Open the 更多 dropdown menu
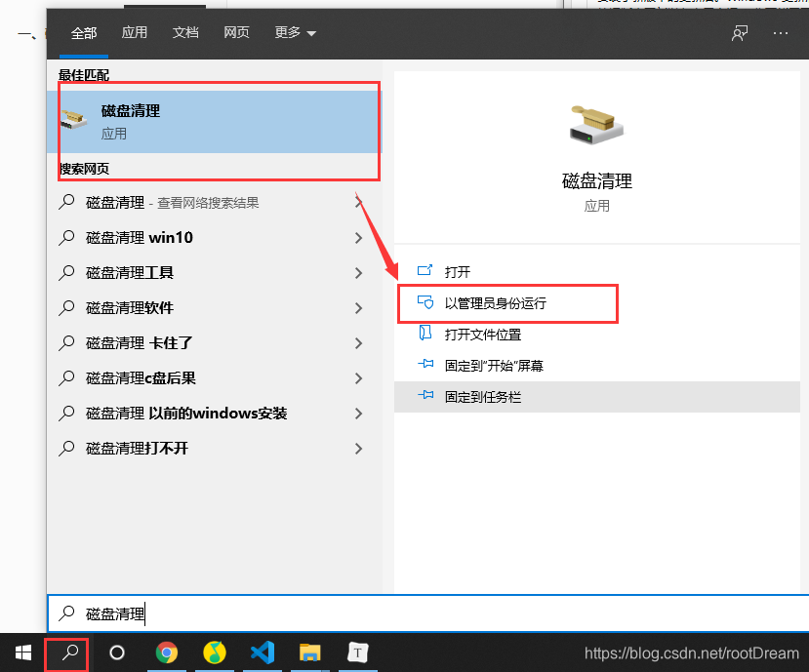Image resolution: width=809 pixels, height=672 pixels. pyautogui.click(x=288, y=31)
